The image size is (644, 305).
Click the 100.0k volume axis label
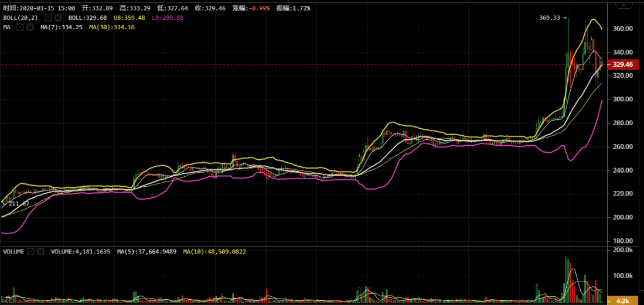(x=622, y=276)
